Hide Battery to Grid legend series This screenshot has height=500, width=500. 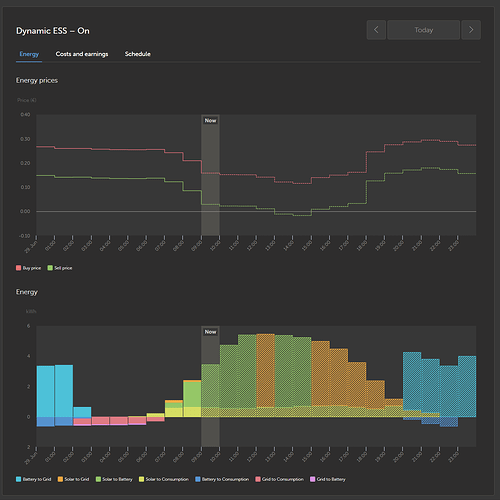click(x=34, y=479)
